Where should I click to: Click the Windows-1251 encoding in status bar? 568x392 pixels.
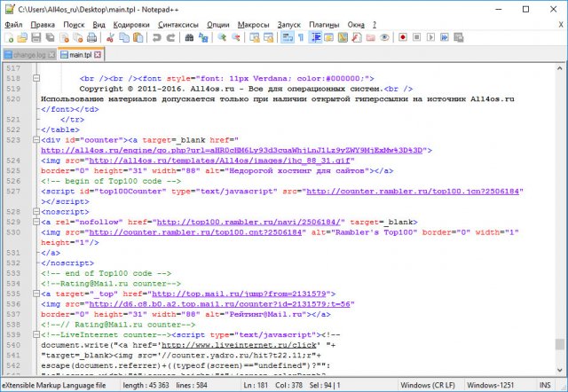490,385
